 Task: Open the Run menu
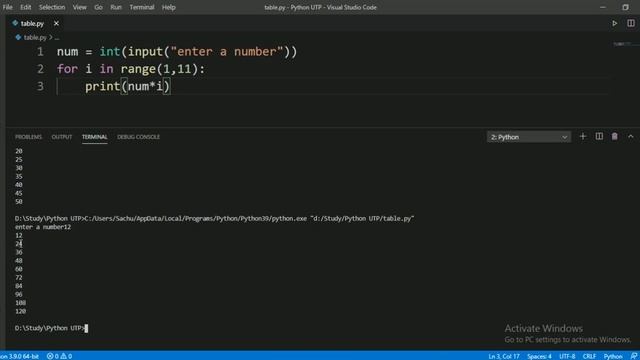[x=116, y=7]
